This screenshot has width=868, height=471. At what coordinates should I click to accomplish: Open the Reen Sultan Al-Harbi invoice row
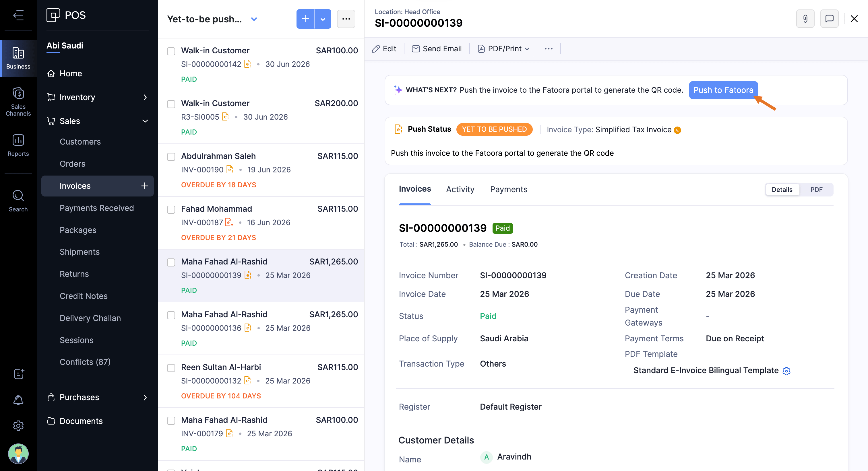click(261, 381)
